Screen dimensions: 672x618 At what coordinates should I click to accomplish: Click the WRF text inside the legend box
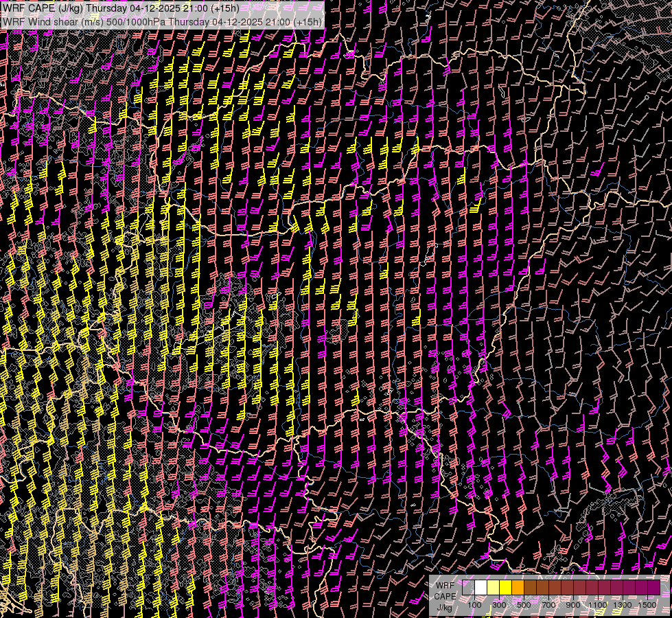[x=445, y=585]
